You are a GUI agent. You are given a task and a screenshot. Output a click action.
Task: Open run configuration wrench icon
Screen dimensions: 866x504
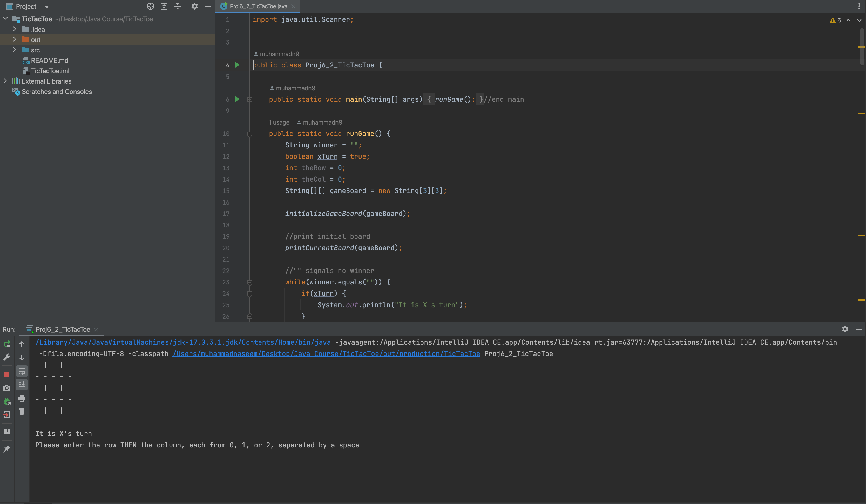point(6,357)
